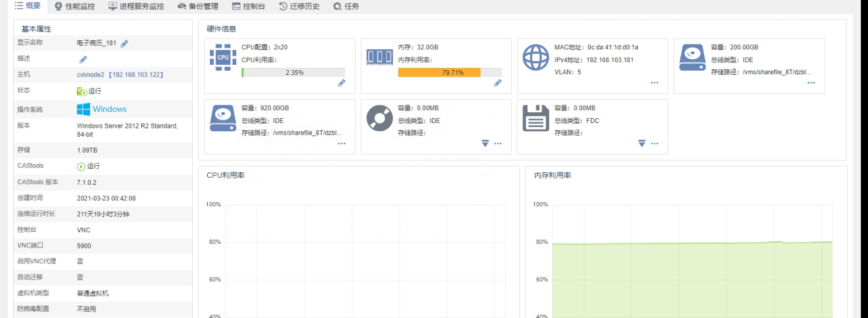Open more options on network card
Screen dimensions: 868x318
pyautogui.click(x=654, y=83)
